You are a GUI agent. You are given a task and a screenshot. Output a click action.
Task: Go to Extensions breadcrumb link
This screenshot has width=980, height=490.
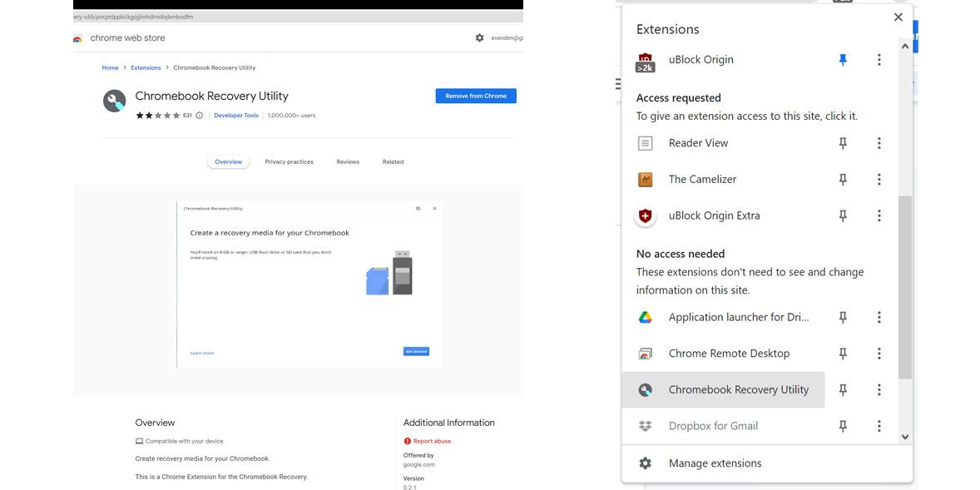pos(146,67)
